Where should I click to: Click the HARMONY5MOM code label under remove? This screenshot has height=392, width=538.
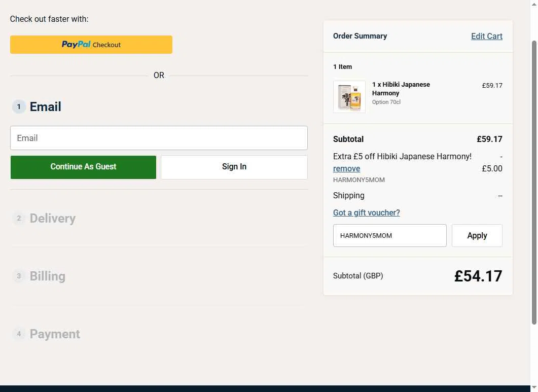tap(359, 180)
